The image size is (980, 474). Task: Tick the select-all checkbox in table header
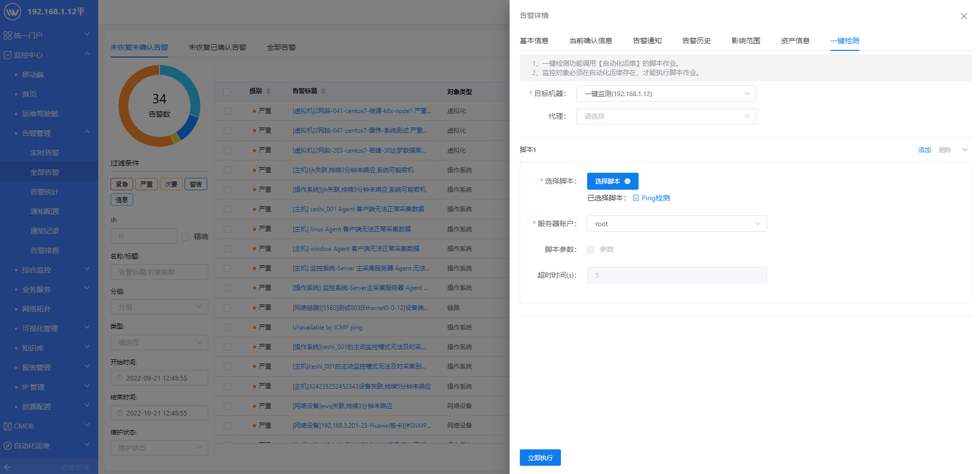click(x=227, y=92)
